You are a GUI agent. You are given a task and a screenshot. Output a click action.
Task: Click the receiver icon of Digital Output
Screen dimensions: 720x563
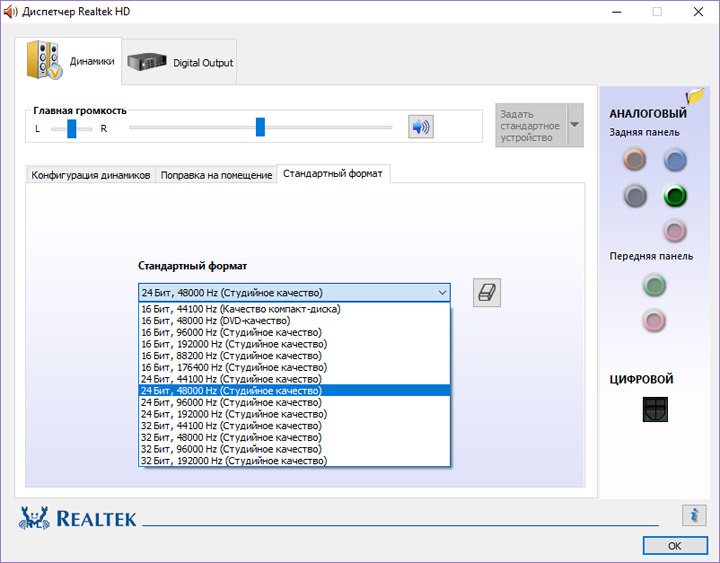click(146, 62)
